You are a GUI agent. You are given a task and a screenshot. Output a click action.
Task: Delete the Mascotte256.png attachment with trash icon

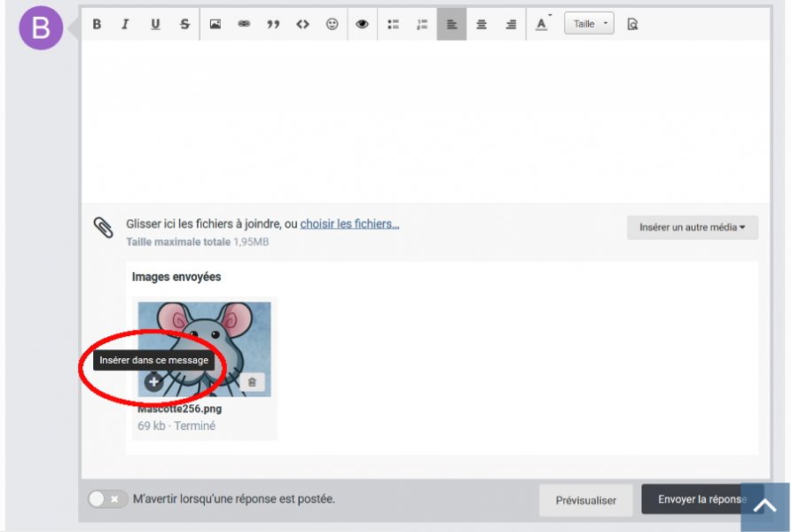click(252, 382)
